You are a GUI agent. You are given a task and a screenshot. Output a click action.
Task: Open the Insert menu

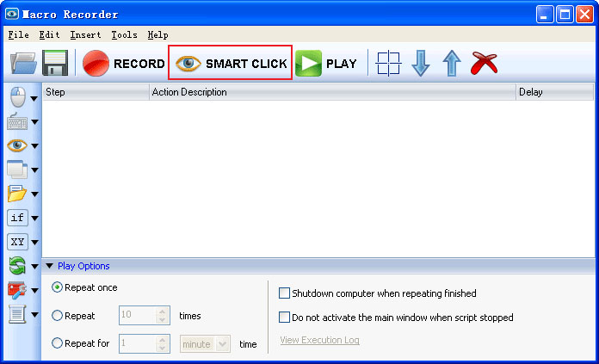coord(85,34)
